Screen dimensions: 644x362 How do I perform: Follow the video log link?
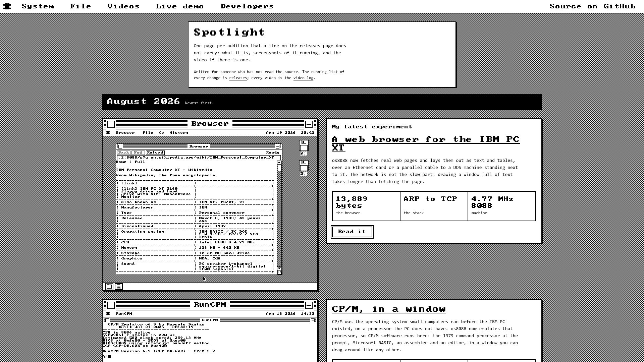tap(303, 78)
